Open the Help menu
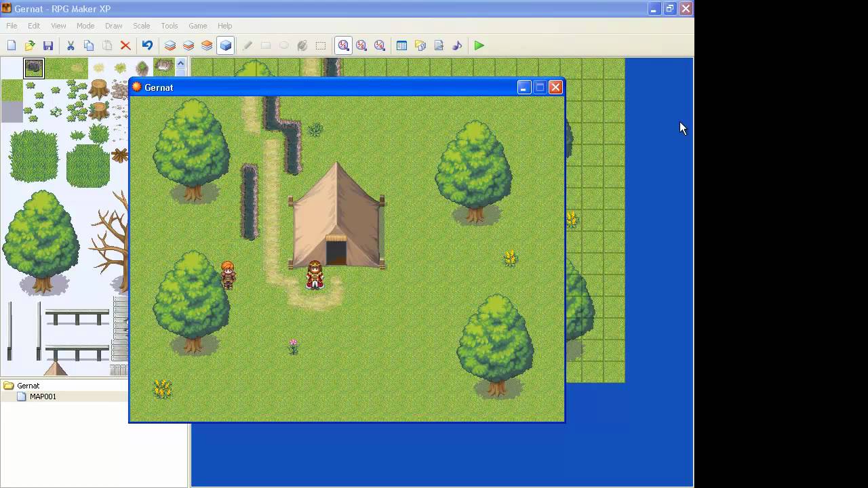This screenshot has height=488, width=868. 224,26
